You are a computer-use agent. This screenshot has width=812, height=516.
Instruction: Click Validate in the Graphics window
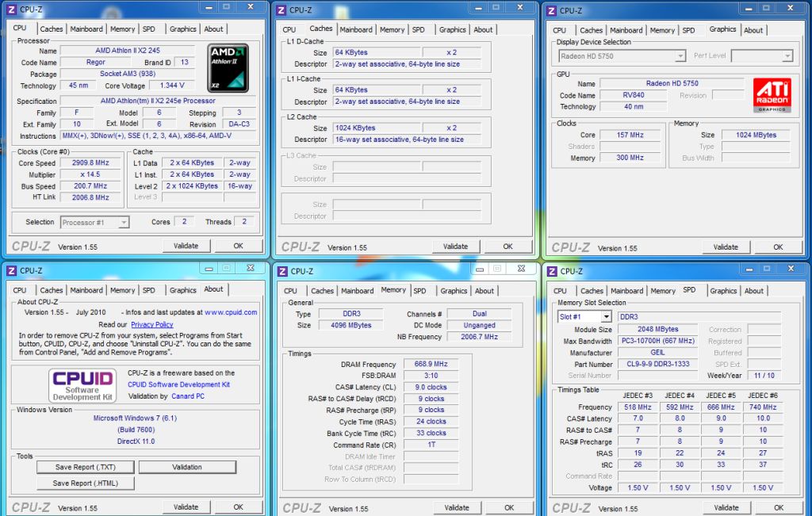[x=726, y=247]
